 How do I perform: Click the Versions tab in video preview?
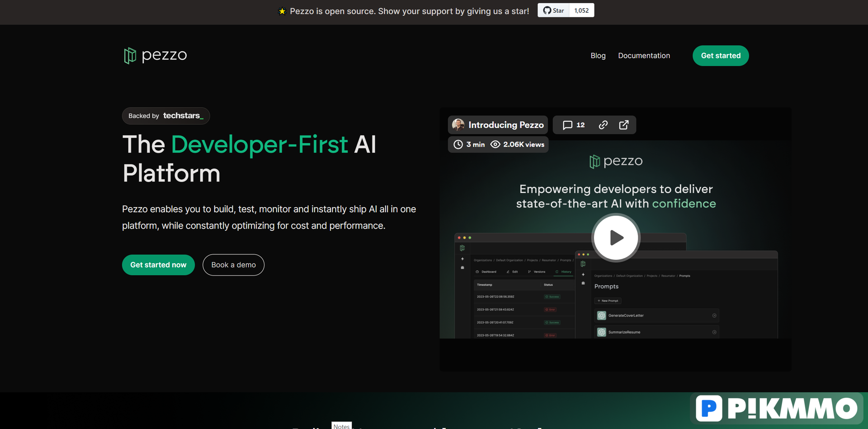537,272
